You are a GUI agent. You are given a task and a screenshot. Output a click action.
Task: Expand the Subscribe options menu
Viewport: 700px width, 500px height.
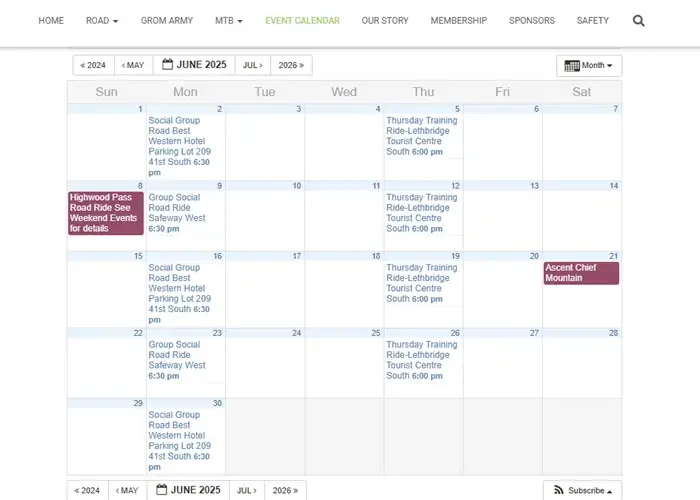click(x=582, y=490)
